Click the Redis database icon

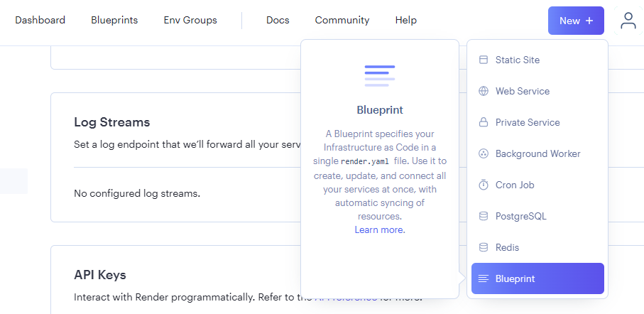pyautogui.click(x=484, y=247)
